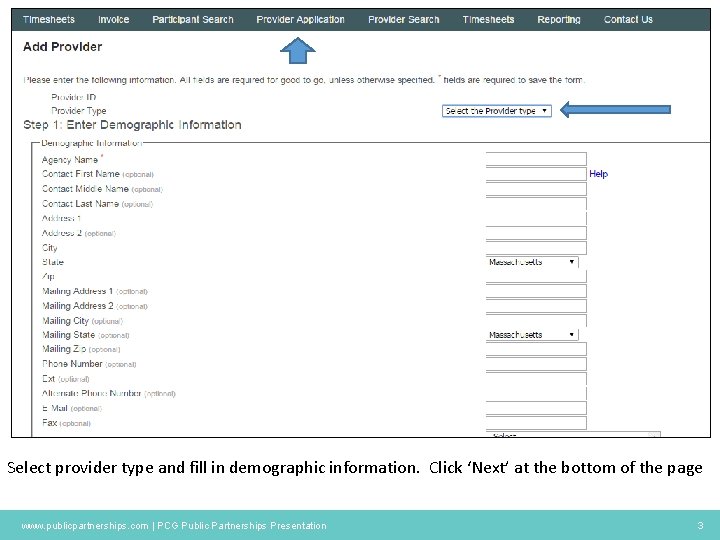Viewport: 720px width, 540px height.
Task: Click the Contact Last Name field
Action: pos(536,203)
